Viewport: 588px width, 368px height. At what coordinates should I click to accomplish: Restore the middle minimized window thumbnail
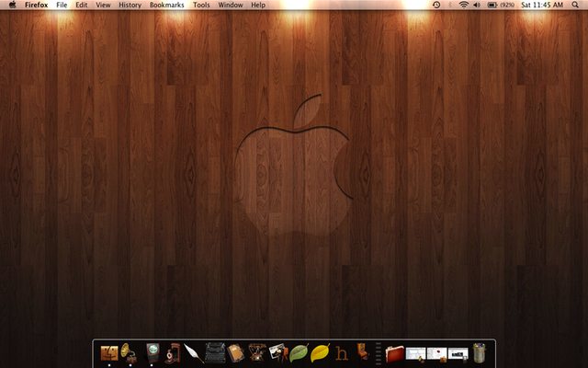click(x=437, y=354)
